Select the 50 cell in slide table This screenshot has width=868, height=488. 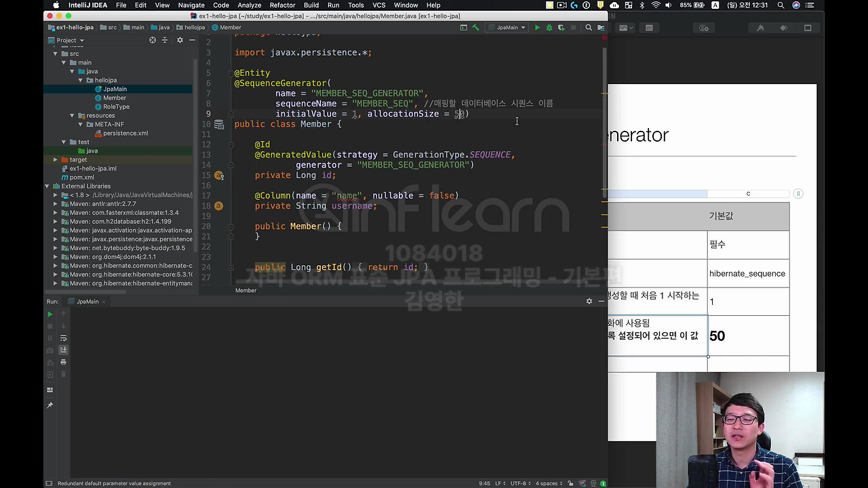click(x=748, y=335)
